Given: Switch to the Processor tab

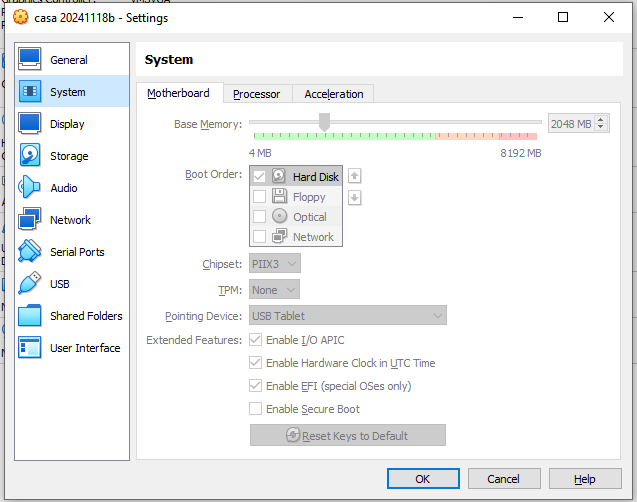Looking at the screenshot, I should (x=257, y=94).
